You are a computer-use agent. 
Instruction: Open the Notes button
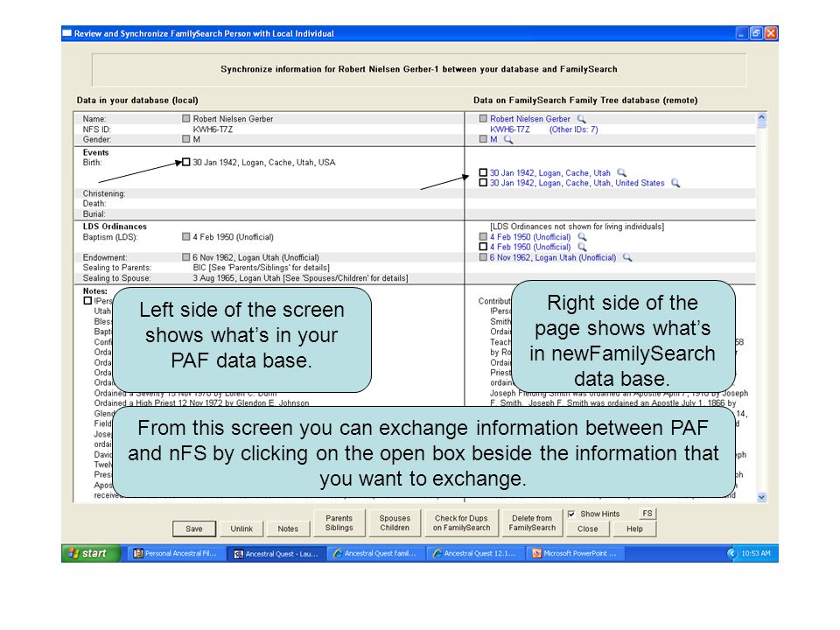click(x=288, y=528)
